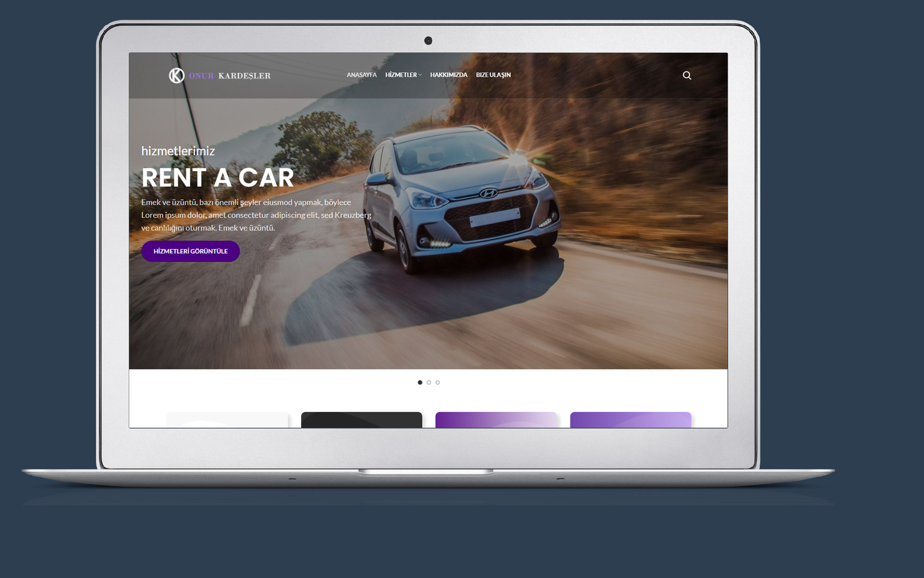This screenshot has width=924, height=578.
Task: Switch to the third slide dot
Action: click(x=438, y=383)
